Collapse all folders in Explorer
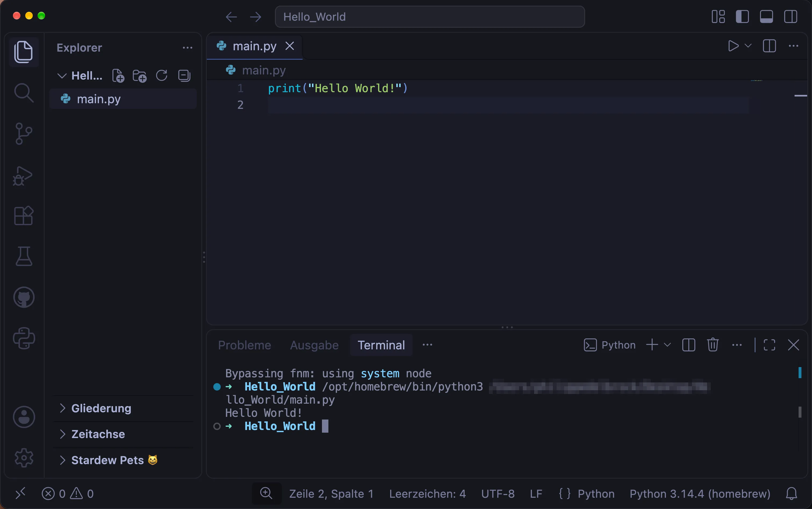The width and height of the screenshot is (812, 509). tap(184, 76)
